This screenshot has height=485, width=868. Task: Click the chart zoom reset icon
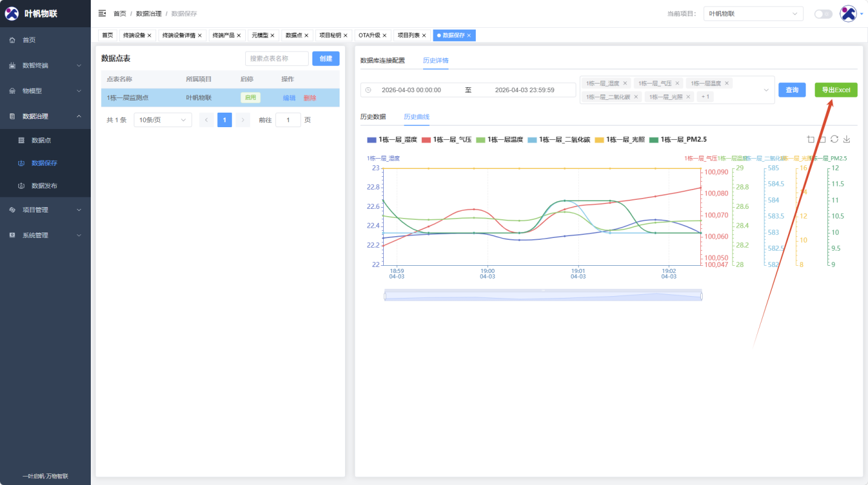click(822, 139)
